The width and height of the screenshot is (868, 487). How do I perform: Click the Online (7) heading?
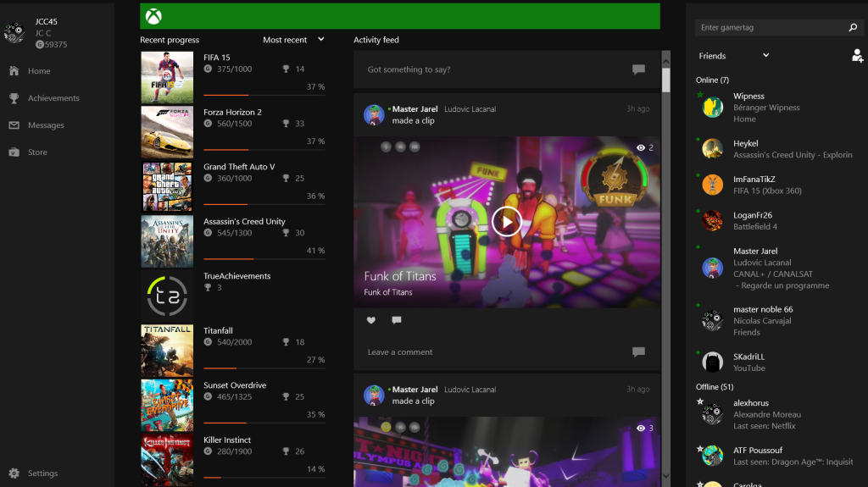point(712,80)
